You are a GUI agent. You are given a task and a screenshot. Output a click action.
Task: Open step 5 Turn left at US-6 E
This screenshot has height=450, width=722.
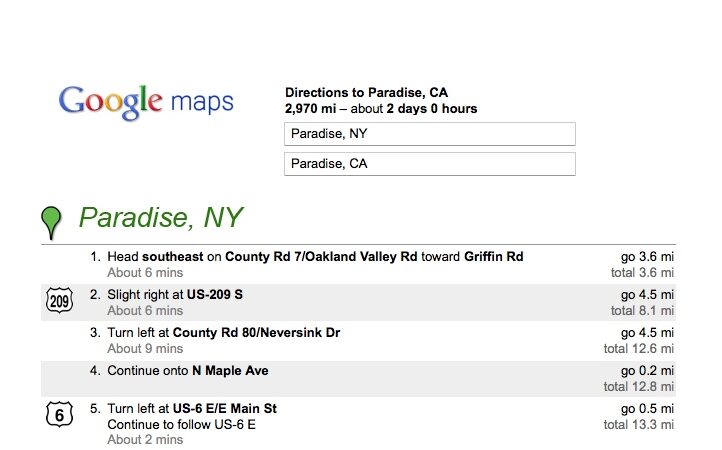point(358,424)
